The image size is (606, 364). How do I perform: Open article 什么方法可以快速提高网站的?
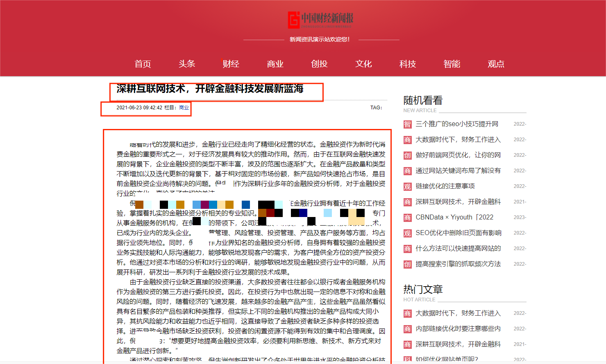(458, 249)
